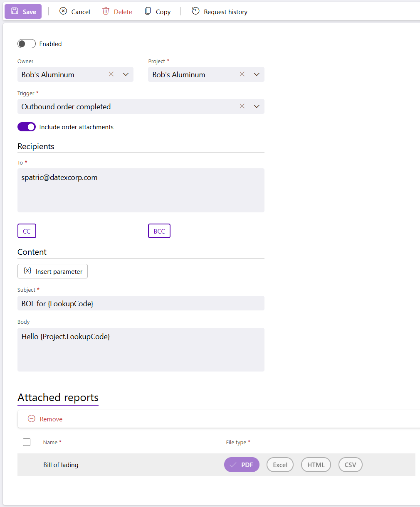Screen dimensions: 420x507
Task: Click the Cancel circle-x icon
Action: tap(63, 11)
